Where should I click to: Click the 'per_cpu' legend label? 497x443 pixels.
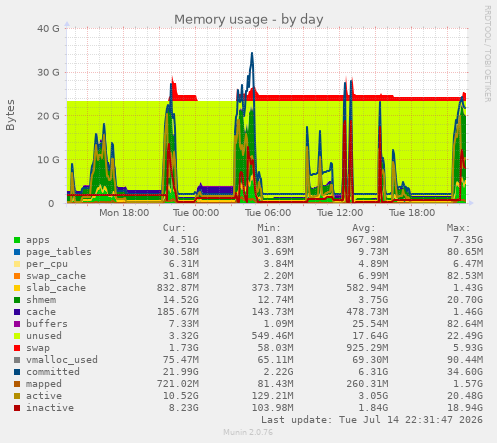click(47, 264)
